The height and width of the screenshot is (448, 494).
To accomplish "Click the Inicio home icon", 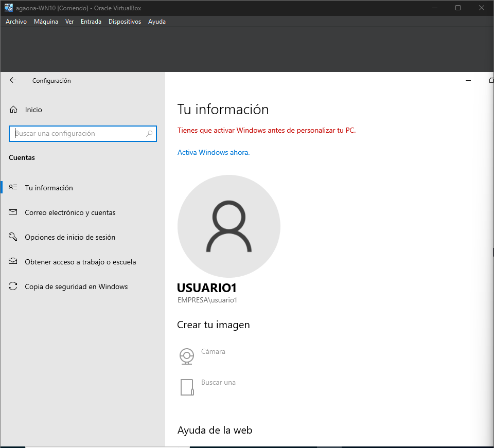I will point(13,110).
